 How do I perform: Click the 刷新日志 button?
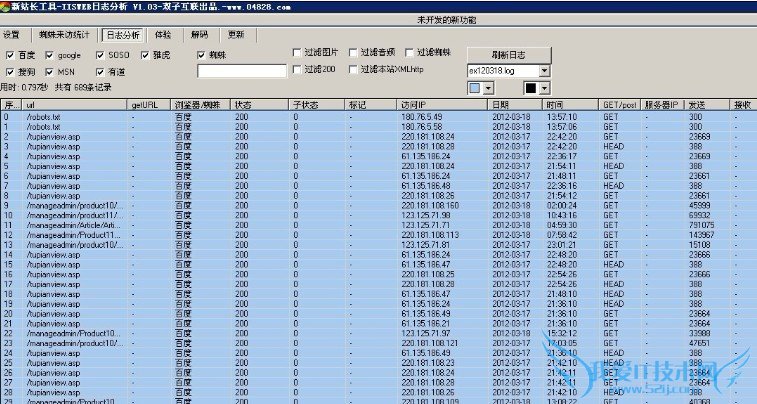[x=509, y=55]
